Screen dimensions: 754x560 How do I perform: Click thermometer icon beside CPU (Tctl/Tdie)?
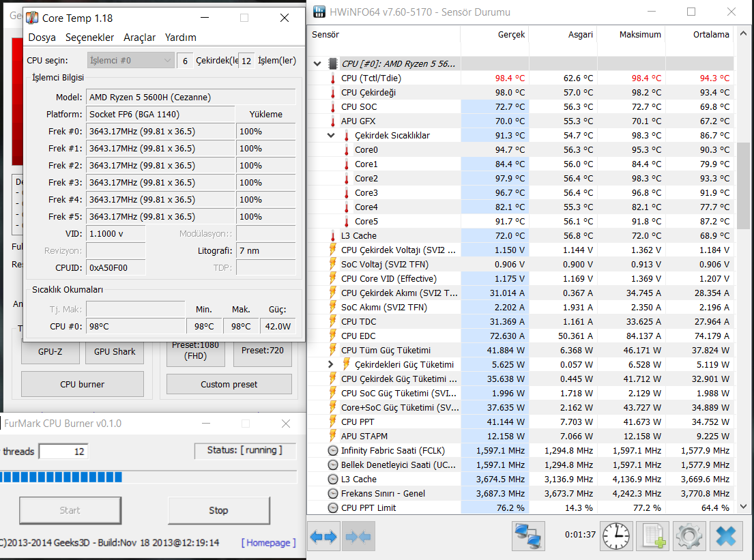pos(333,78)
